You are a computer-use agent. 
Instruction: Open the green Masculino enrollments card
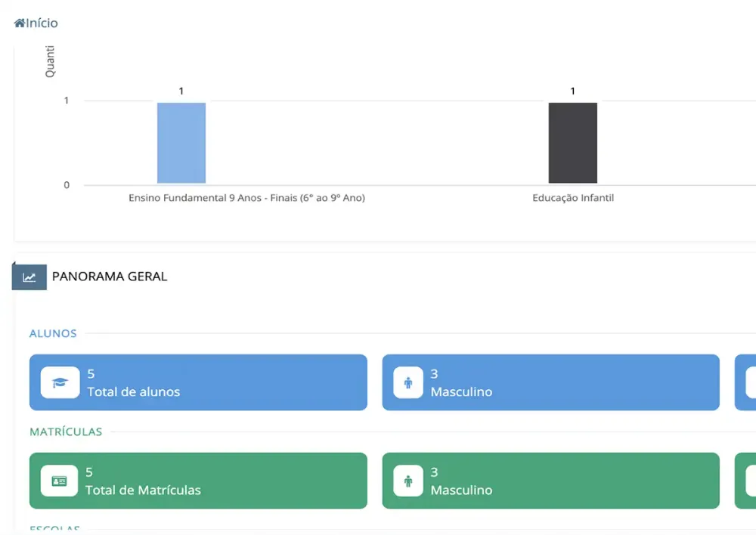550,481
